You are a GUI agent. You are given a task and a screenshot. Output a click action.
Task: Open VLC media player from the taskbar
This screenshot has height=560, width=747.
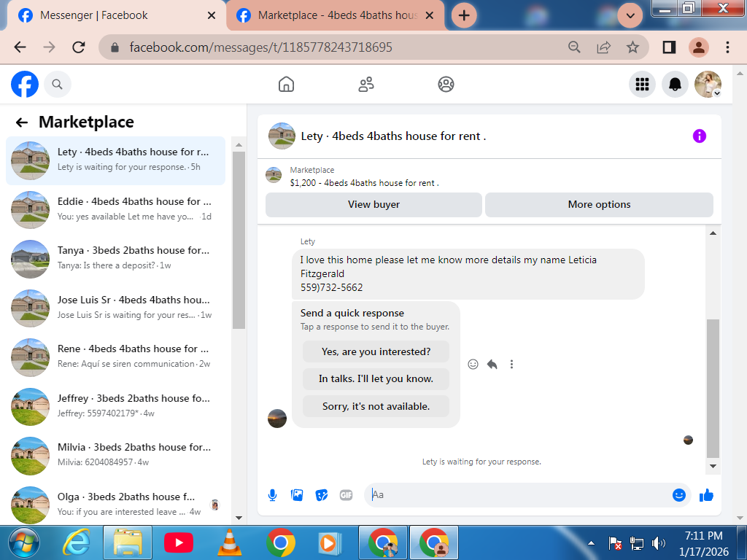pyautogui.click(x=229, y=542)
